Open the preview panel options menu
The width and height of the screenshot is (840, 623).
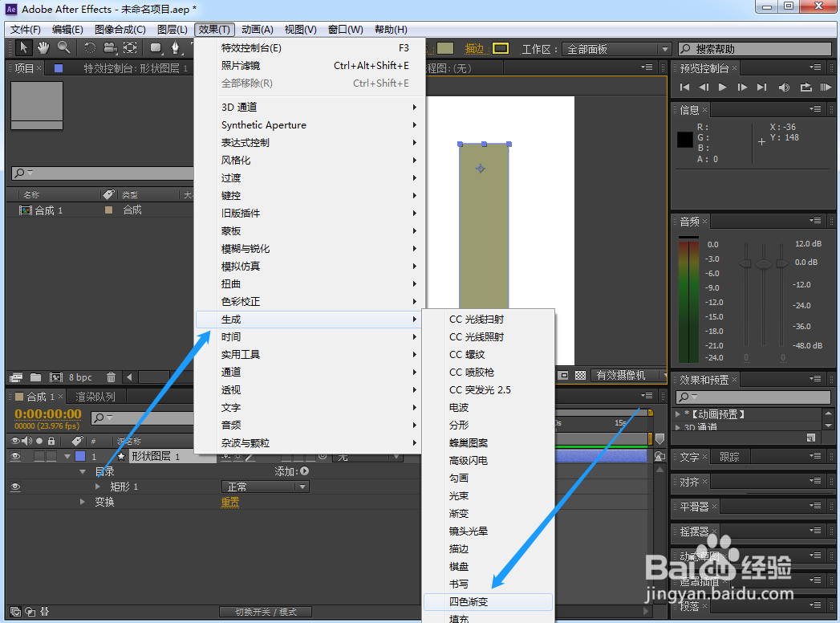815,67
